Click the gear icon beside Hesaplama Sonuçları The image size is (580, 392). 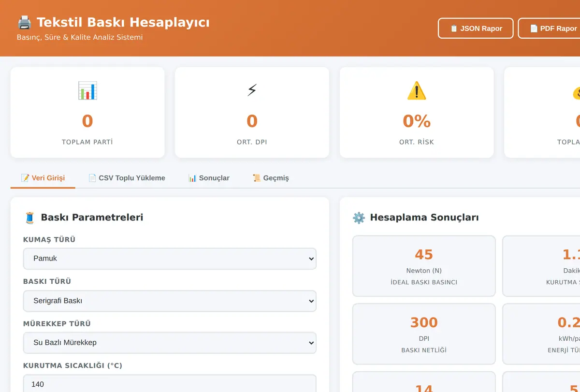click(359, 218)
